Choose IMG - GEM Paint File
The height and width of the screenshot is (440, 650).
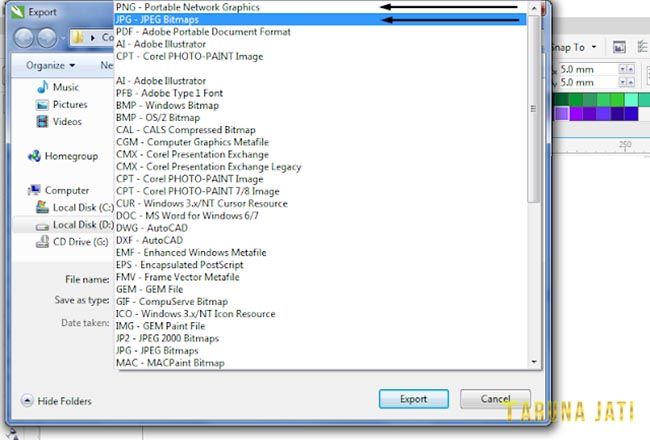(x=320, y=326)
